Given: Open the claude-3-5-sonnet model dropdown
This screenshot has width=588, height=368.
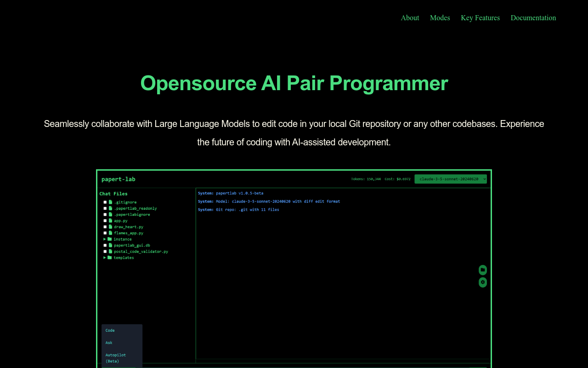Looking at the screenshot, I should [x=451, y=179].
